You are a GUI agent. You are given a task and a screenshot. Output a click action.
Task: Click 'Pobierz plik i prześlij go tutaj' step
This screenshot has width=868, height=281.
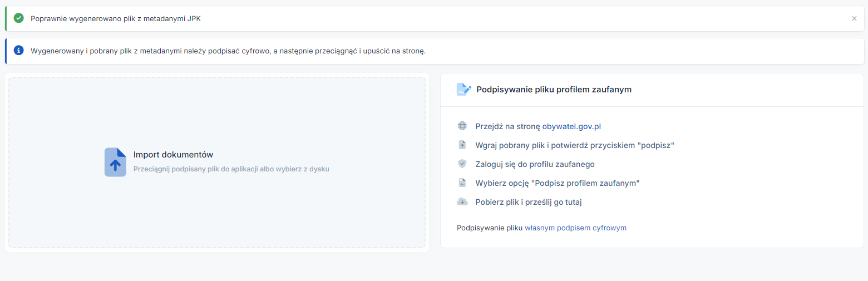pos(529,202)
